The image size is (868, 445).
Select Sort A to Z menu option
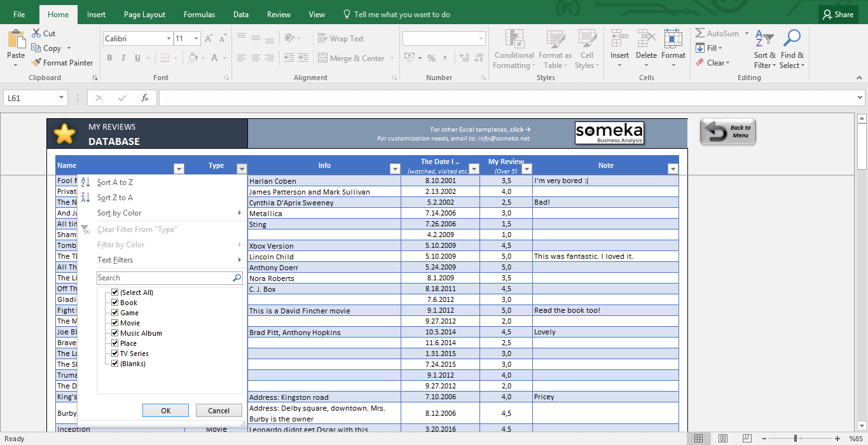115,182
